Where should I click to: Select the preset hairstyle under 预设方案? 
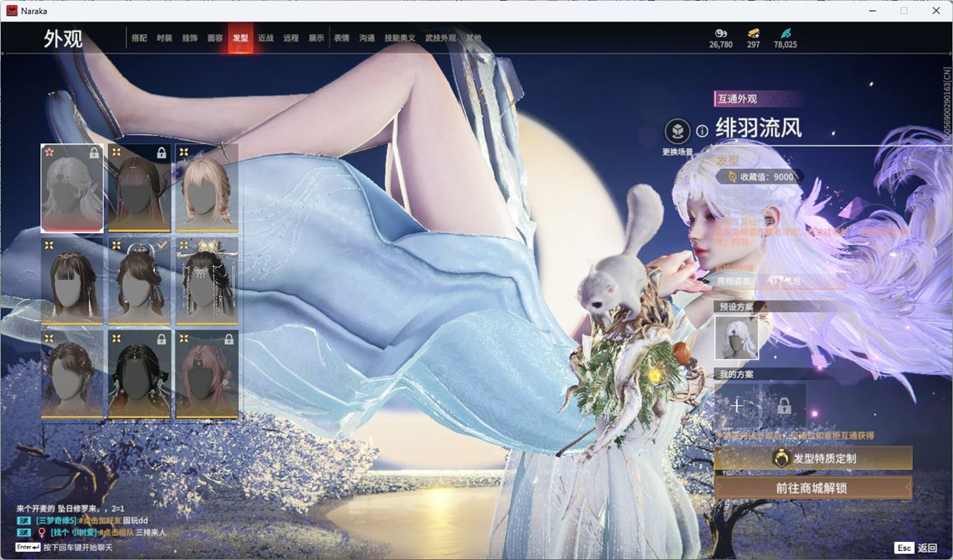click(x=736, y=338)
